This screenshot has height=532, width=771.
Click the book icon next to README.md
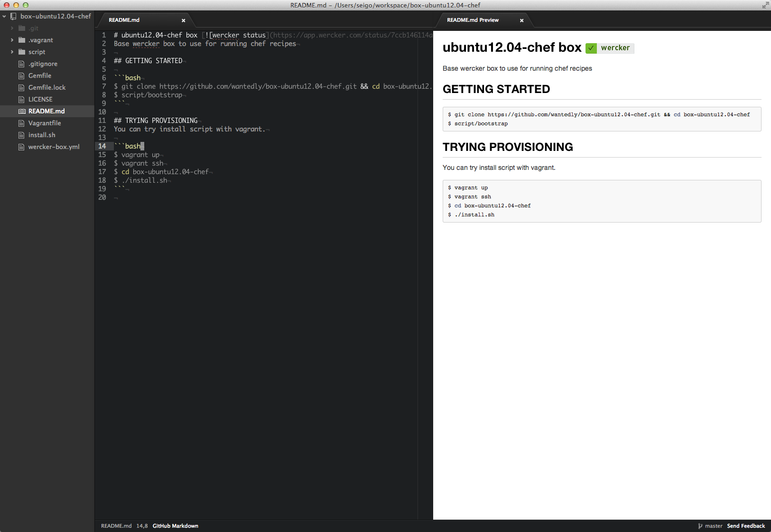pos(22,111)
